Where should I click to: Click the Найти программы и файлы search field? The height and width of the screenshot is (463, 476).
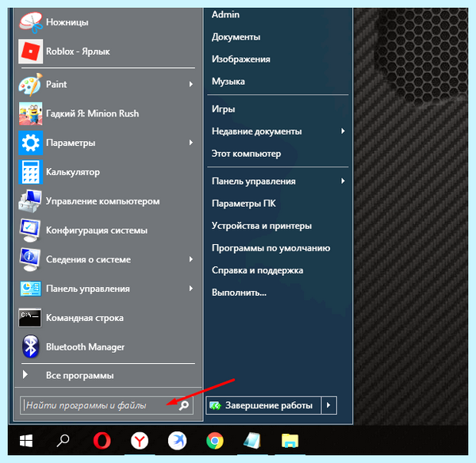pyautogui.click(x=106, y=405)
